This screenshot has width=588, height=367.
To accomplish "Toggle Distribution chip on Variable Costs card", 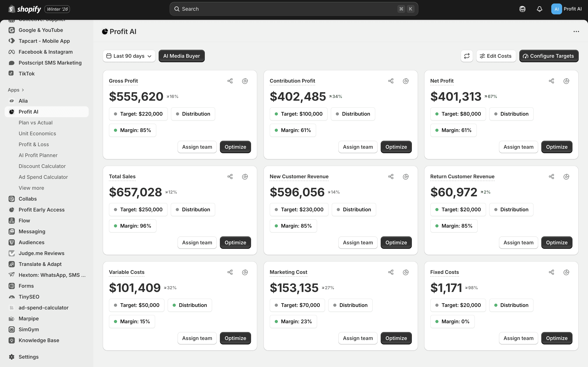I will tap(190, 305).
